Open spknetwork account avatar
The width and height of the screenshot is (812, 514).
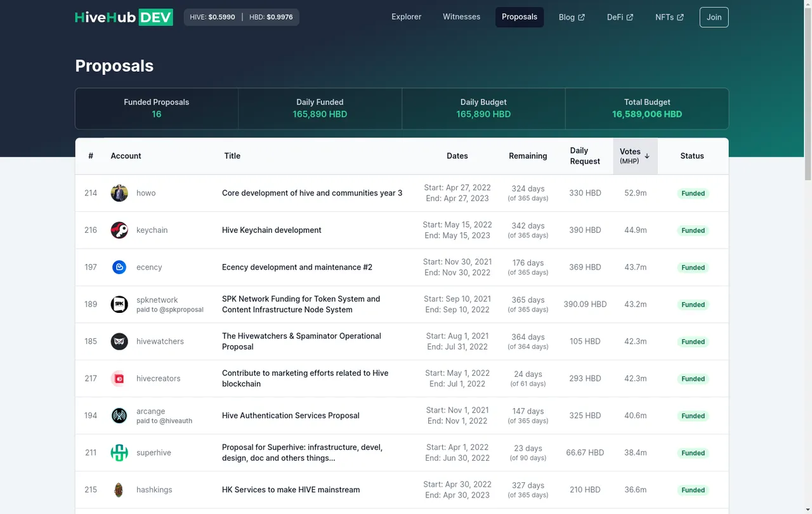coord(119,305)
